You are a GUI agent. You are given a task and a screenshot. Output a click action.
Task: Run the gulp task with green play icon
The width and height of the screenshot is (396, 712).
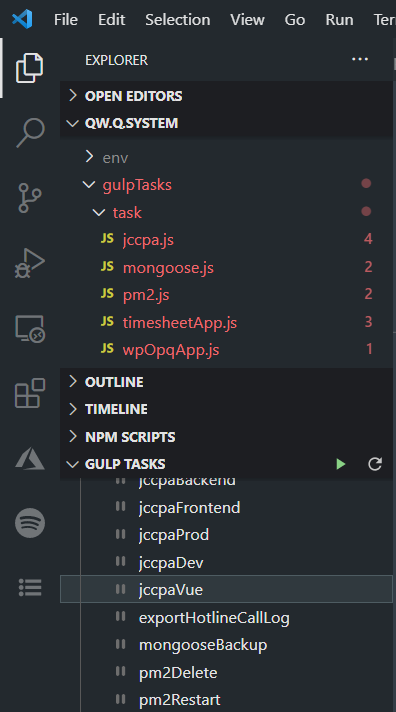[341, 464]
